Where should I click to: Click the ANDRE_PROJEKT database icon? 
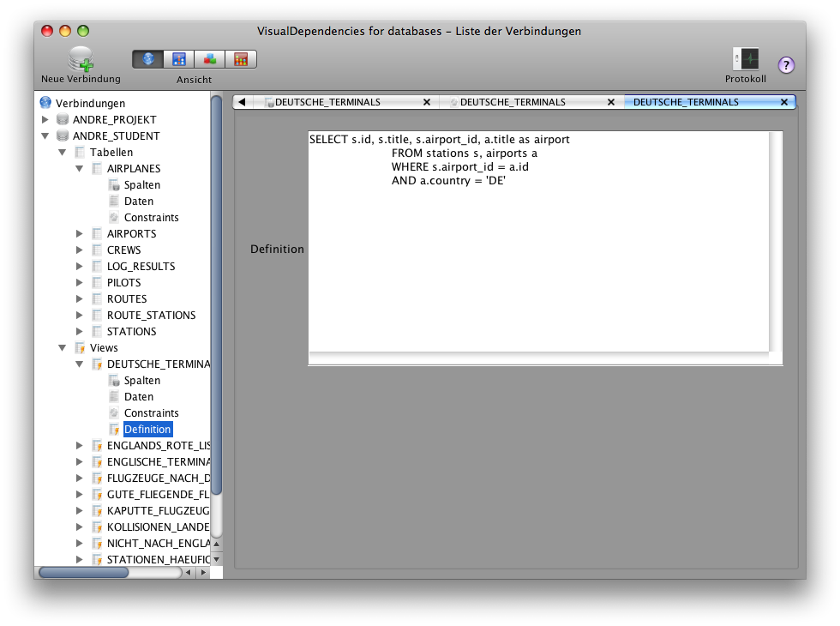(63, 119)
